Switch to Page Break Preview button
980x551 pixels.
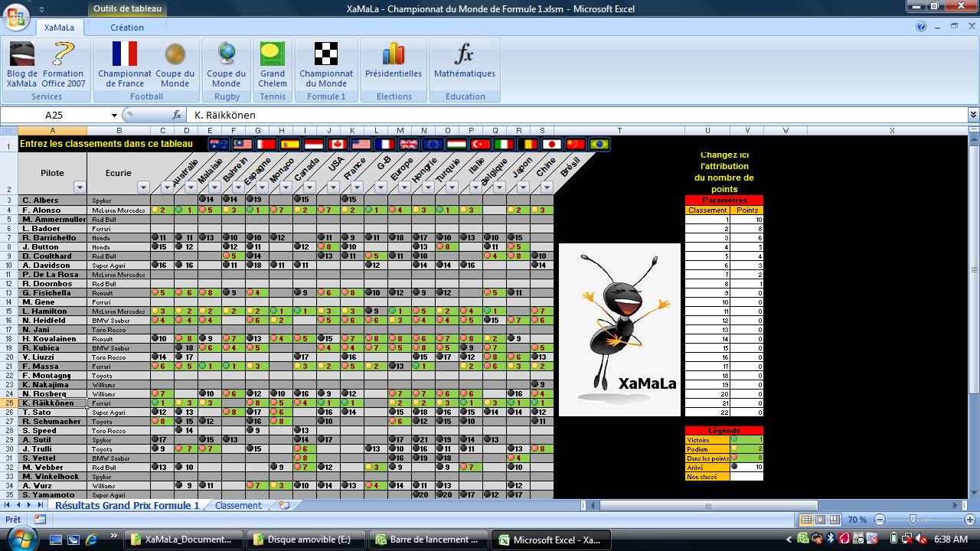(x=835, y=520)
